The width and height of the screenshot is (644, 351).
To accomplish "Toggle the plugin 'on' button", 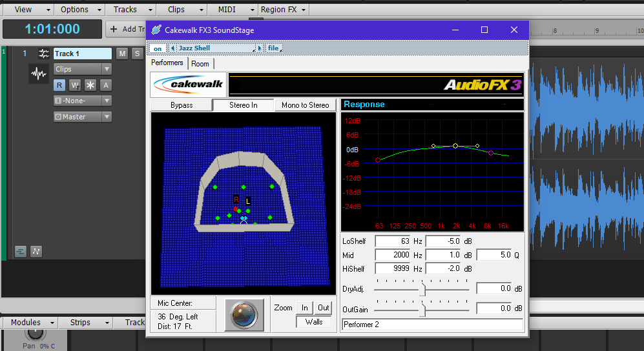I will coord(157,48).
